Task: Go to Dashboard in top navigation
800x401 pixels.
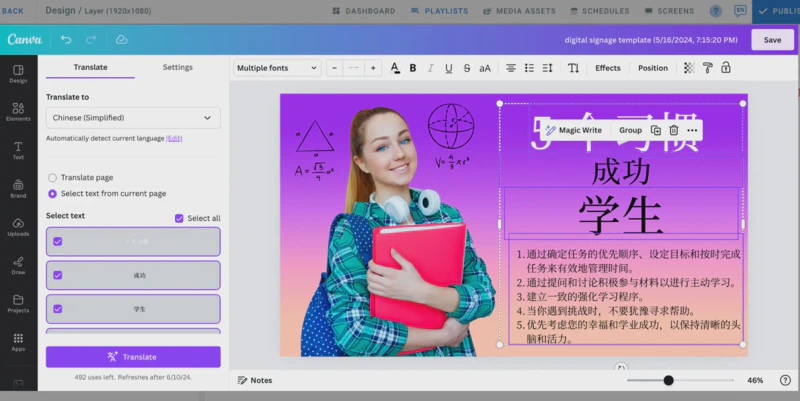Action: (x=364, y=11)
